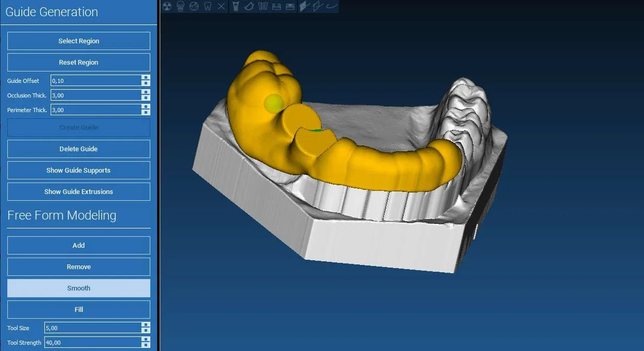The width and height of the screenshot is (644, 351).
Task: Decrease Tool Size with the down arrow
Action: coord(146,331)
